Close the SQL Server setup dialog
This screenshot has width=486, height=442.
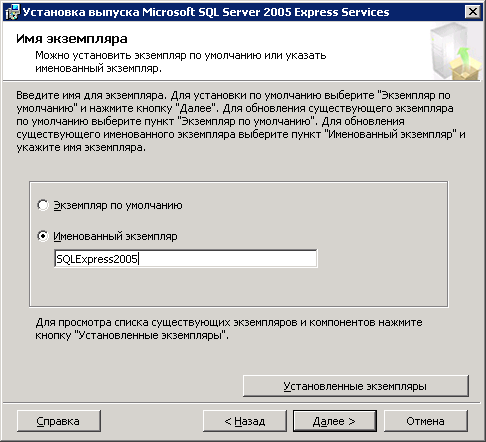[x=473, y=12]
